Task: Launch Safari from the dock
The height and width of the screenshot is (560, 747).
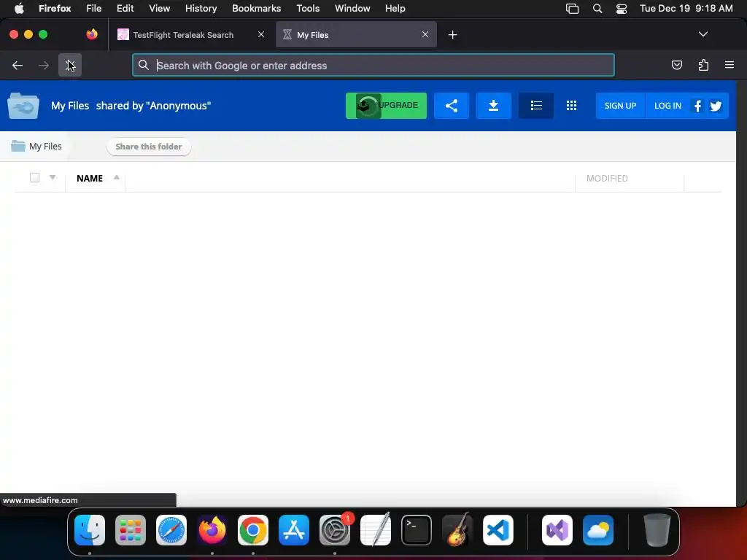Action: tap(171, 530)
